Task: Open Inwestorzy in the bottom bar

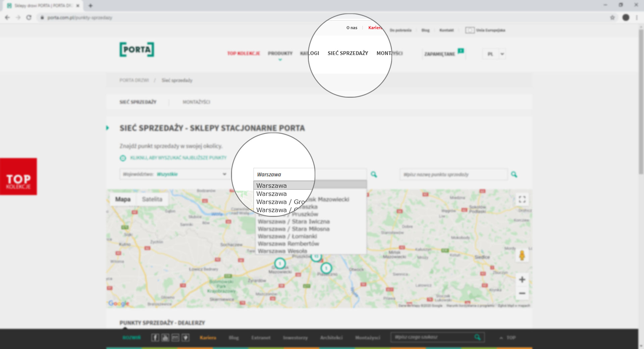Action: coord(296,338)
